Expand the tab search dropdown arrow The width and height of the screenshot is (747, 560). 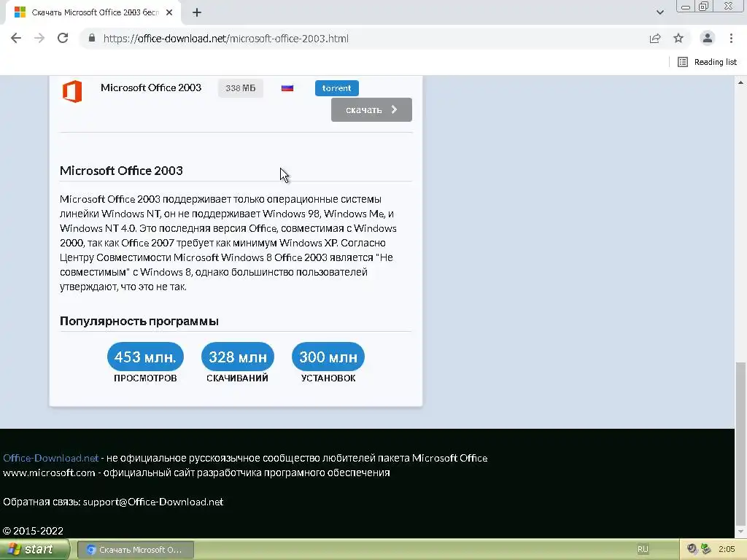[x=659, y=12]
